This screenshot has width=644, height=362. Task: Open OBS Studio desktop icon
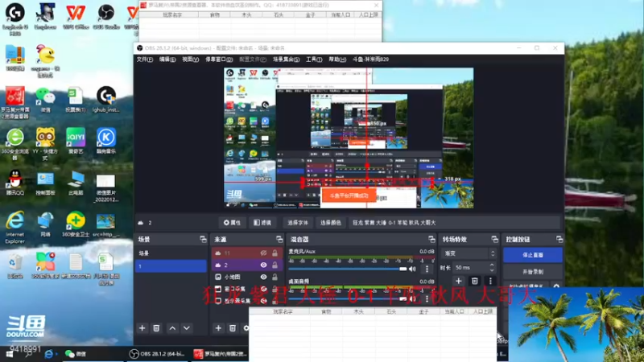point(106,16)
